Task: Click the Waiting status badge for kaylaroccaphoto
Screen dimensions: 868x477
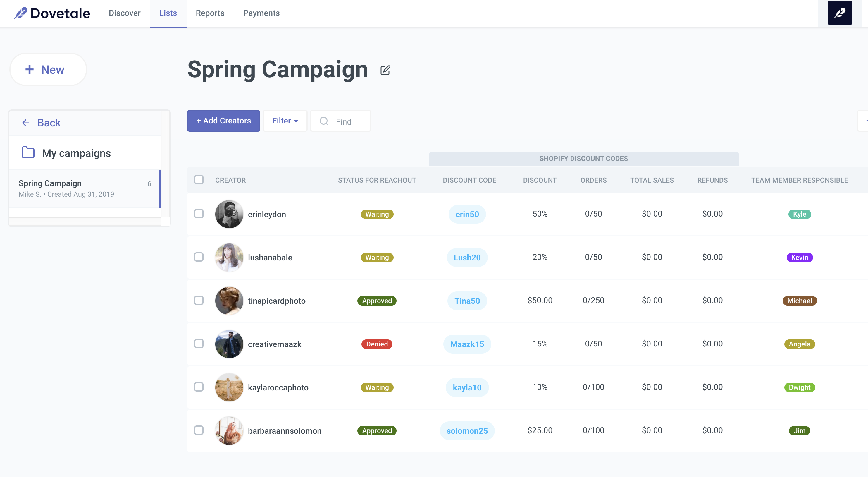Action: pyautogui.click(x=377, y=387)
